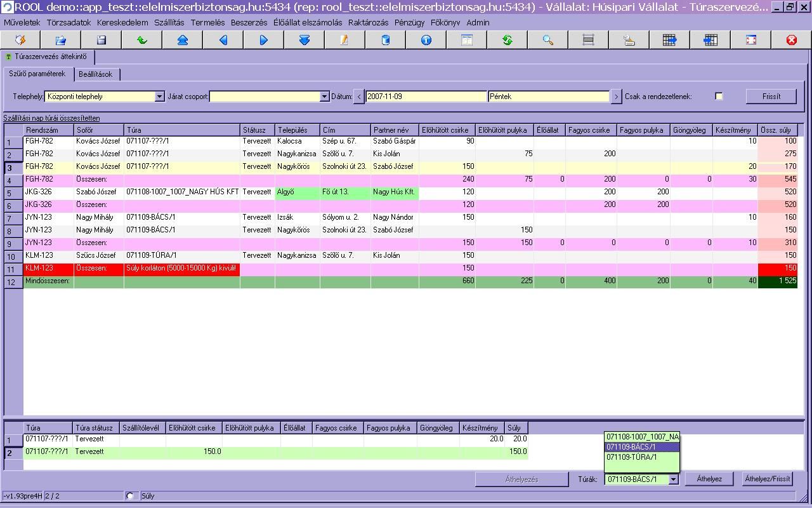
Task: Open the Telephely dropdown
Action: 159,97
